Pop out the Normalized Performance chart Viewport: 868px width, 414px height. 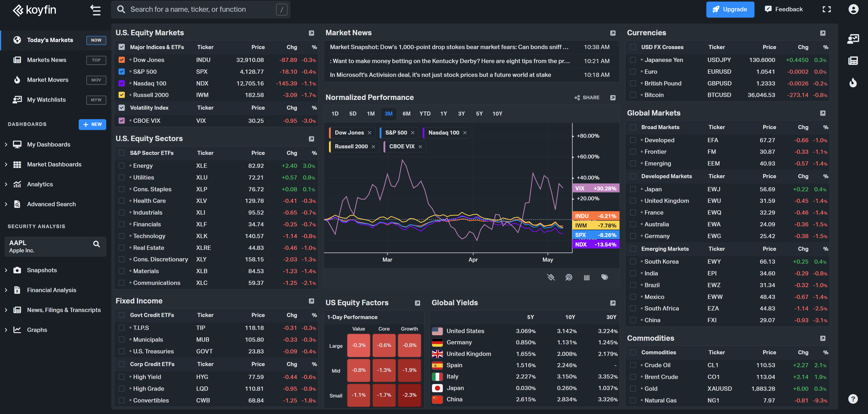pyautogui.click(x=613, y=98)
